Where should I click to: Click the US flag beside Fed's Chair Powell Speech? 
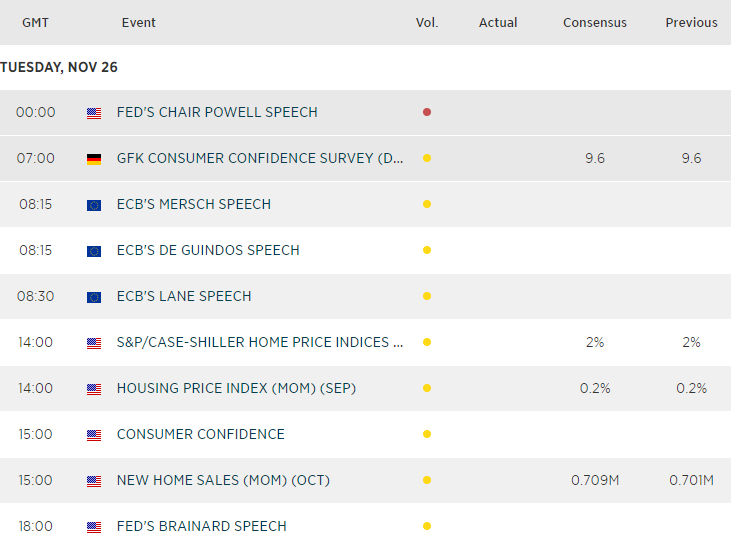(94, 113)
